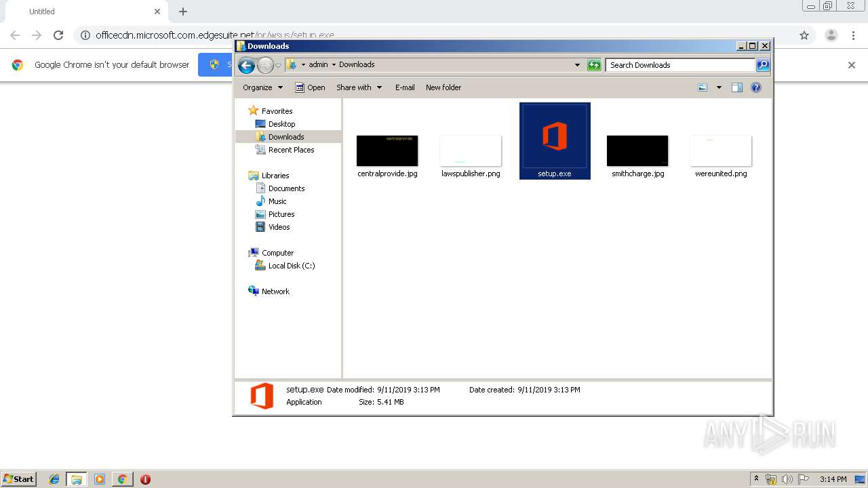Select Network in the navigation pane
868x488 pixels.
click(269, 291)
